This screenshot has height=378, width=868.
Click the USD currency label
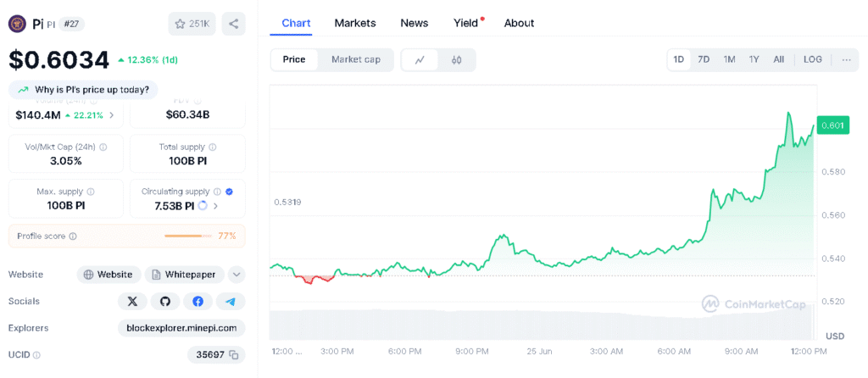[x=835, y=336]
